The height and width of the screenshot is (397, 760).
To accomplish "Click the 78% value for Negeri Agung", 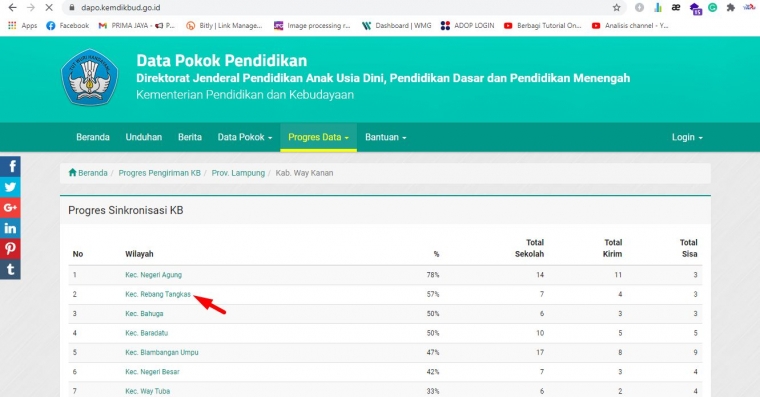I will coord(433,275).
